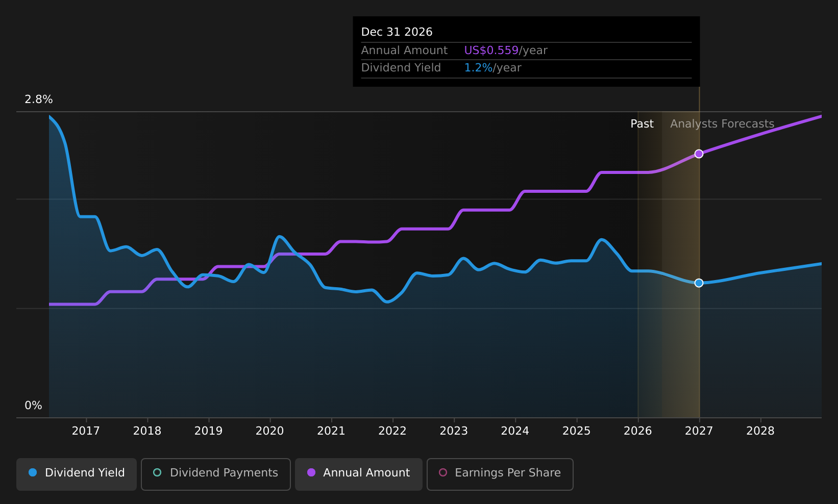Click the 1.2%/year tooltip value
Viewport: 838px width, 504px height.
coord(492,68)
